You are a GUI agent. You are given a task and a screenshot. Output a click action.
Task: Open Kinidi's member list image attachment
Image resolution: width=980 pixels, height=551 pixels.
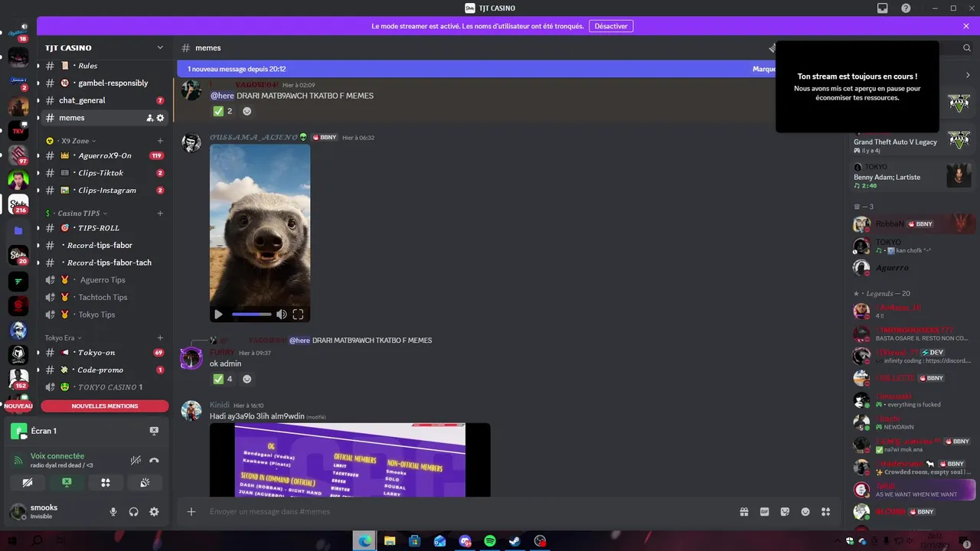(x=350, y=460)
